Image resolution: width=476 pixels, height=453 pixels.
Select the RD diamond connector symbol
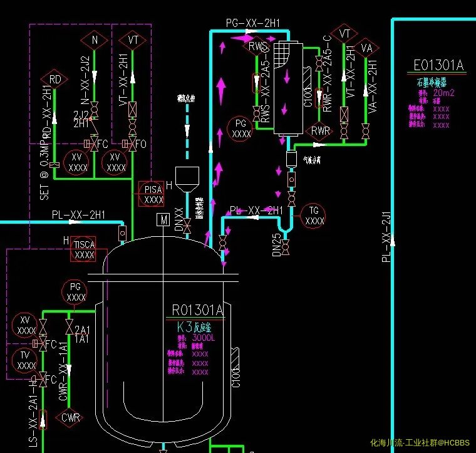(55, 80)
